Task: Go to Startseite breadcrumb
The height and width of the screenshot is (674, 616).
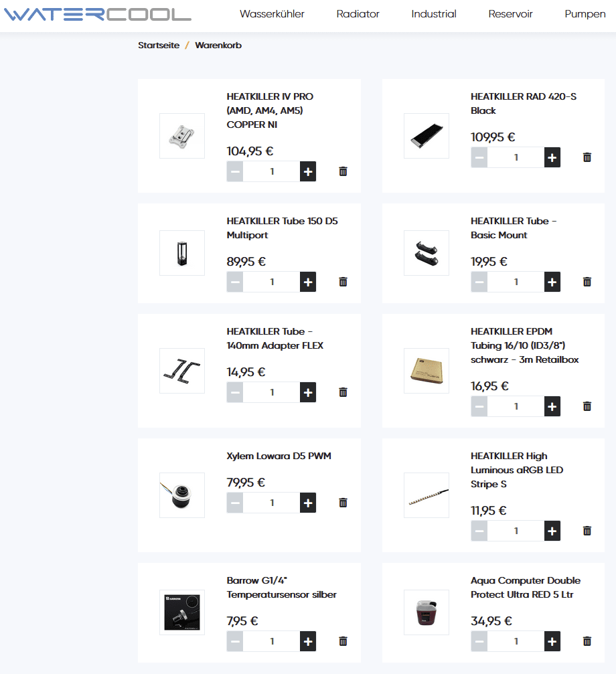Action: click(159, 45)
